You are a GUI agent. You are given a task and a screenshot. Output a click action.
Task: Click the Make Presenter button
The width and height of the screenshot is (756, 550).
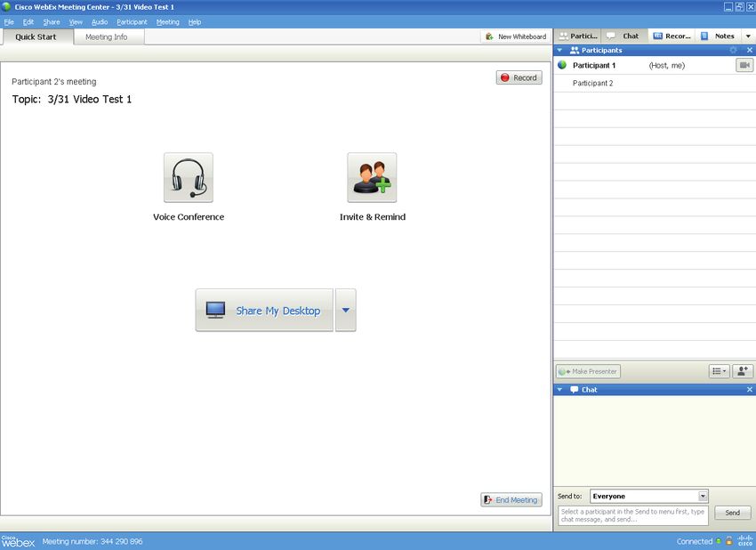point(588,371)
